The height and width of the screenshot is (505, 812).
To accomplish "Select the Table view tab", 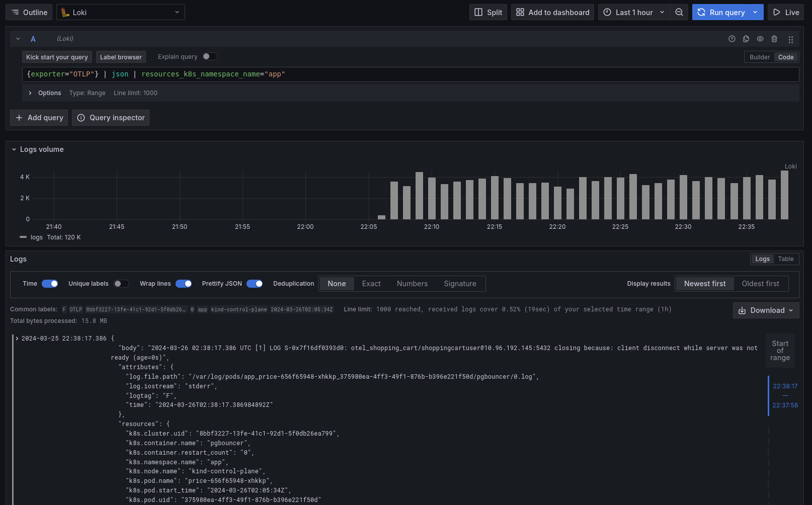I will tap(786, 259).
